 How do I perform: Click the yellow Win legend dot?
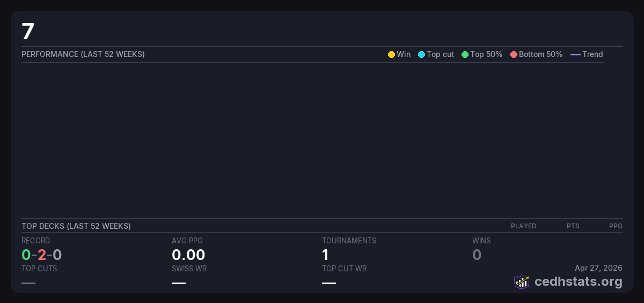coord(391,55)
